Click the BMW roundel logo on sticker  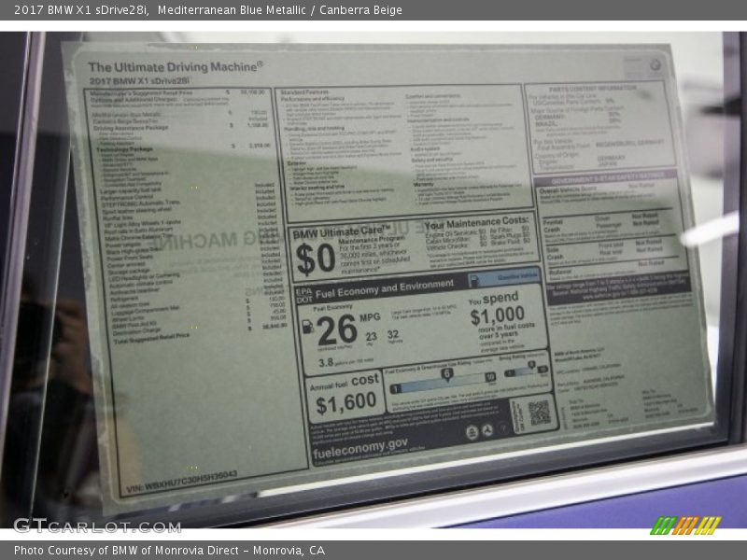[x=655, y=65]
